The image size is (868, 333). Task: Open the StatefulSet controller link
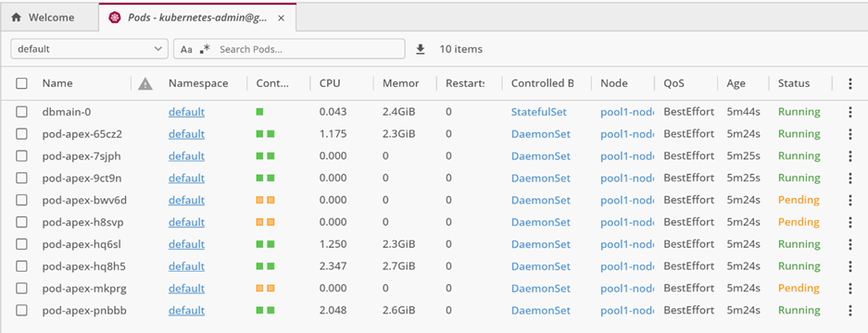tap(539, 112)
